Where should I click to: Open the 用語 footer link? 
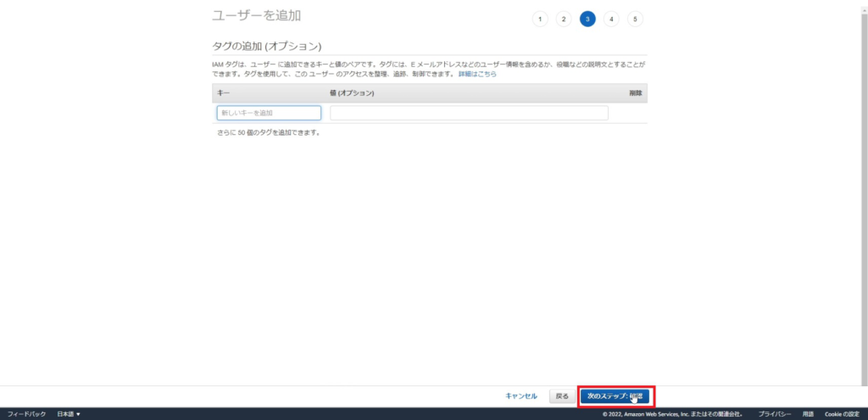coord(808,414)
